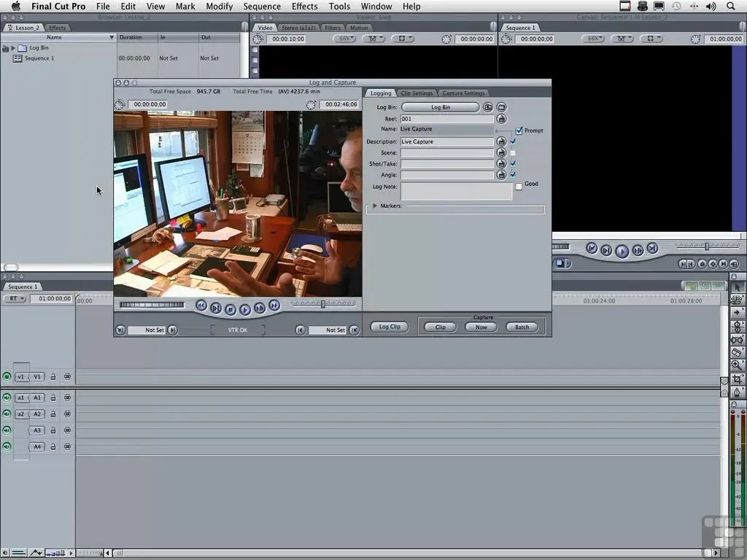Image resolution: width=747 pixels, height=560 pixels.
Task: Click the slate button next to Shot/Take field
Action: 501,163
